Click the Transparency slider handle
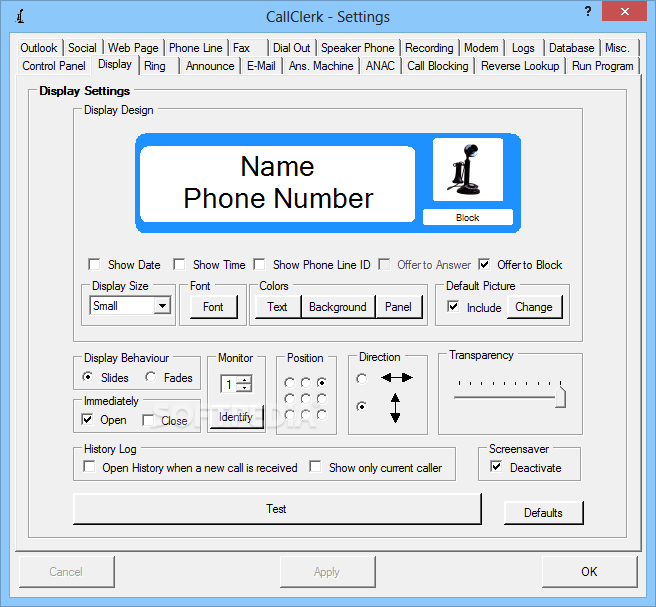Screen dimensions: 656x607 [x=561, y=397]
